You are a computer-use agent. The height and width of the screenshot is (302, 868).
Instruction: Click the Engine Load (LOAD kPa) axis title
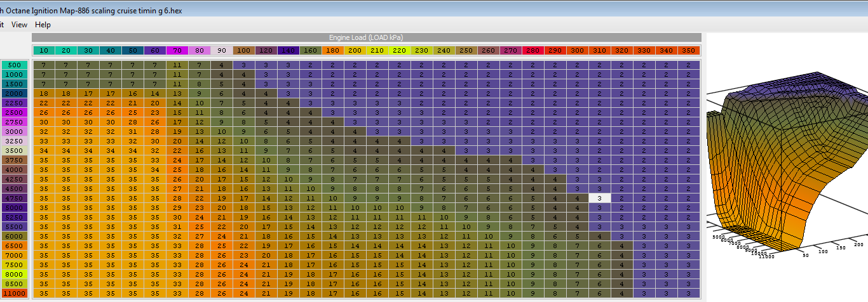click(x=367, y=37)
